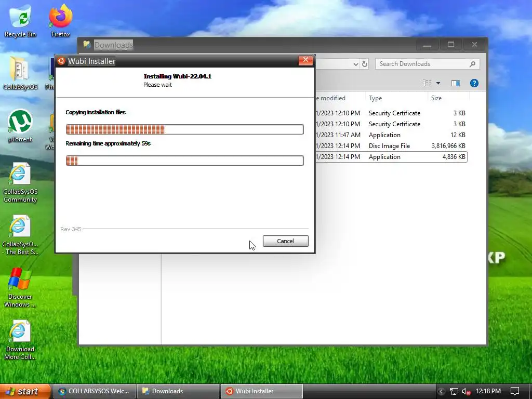
Task: Open the Recycle Bin desktop icon
Action: point(20,21)
